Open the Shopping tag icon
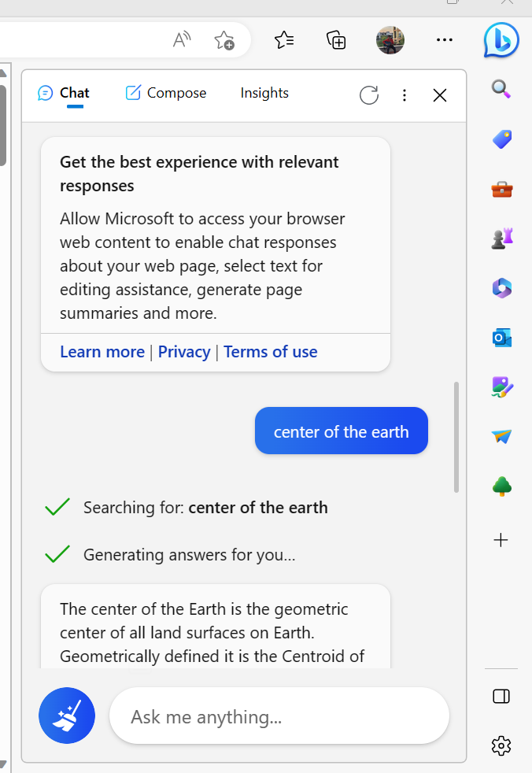This screenshot has height=773, width=532. click(501, 139)
